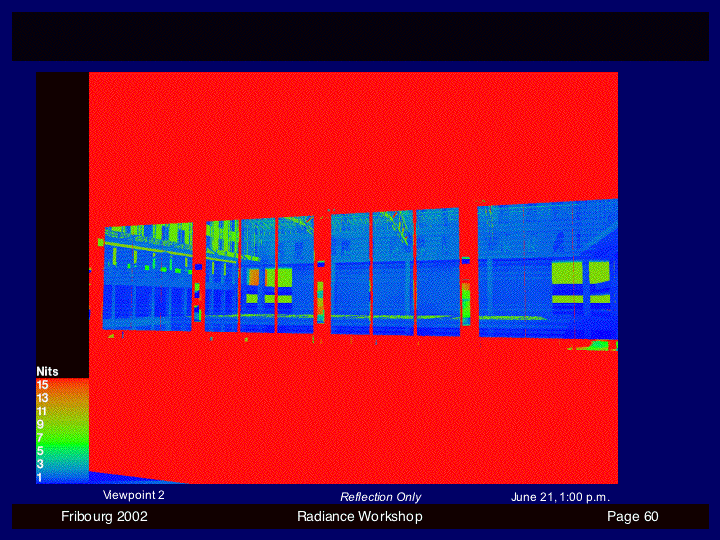Click the "Page 60" footer label
720x540 pixels.
(x=633, y=517)
